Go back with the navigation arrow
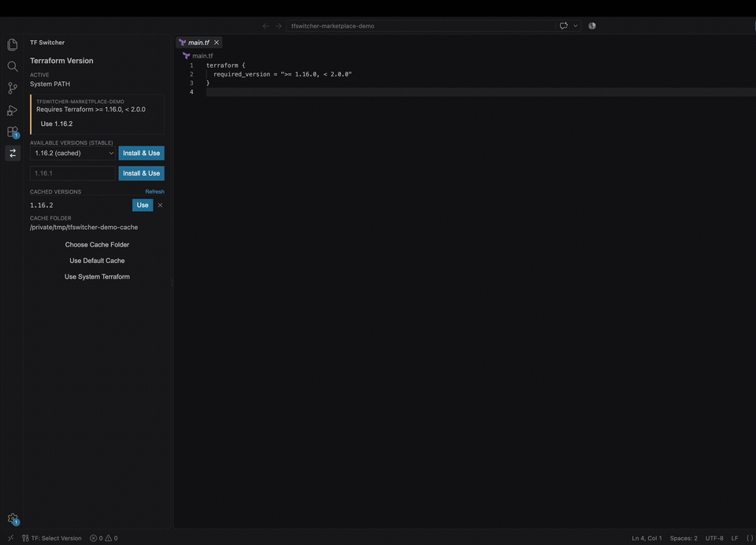Viewport: 756px width, 545px height. pyautogui.click(x=265, y=26)
